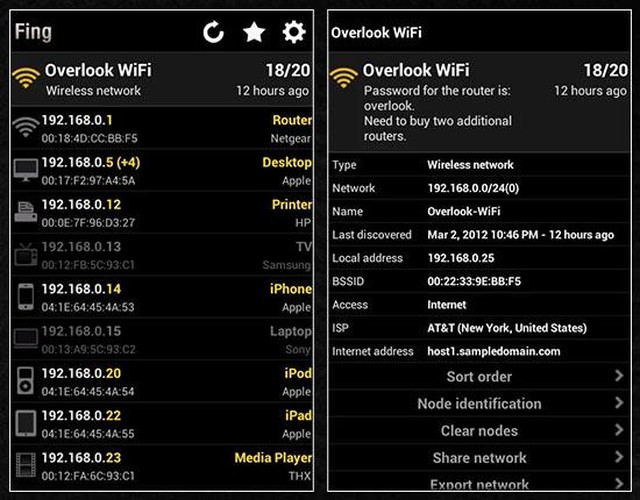The image size is (640, 500).
Task: Tap the printer icon for 192.168.0.12
Action: click(25, 212)
